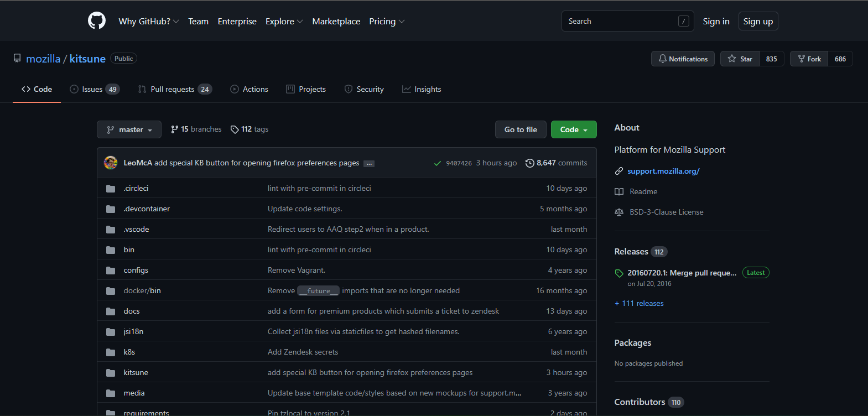Open the Security tab
The image size is (868, 416).
[x=364, y=89]
